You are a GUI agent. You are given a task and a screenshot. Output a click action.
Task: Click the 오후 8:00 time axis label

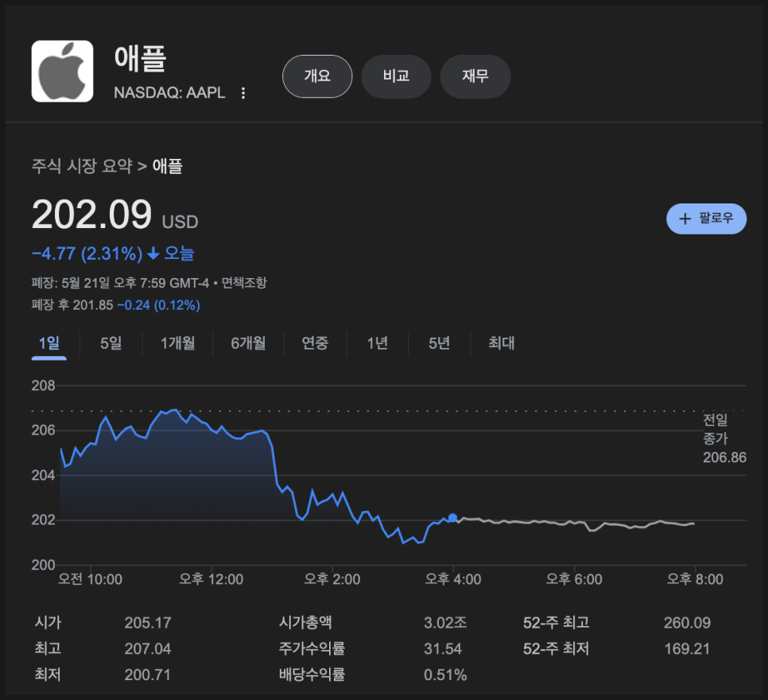(x=695, y=579)
